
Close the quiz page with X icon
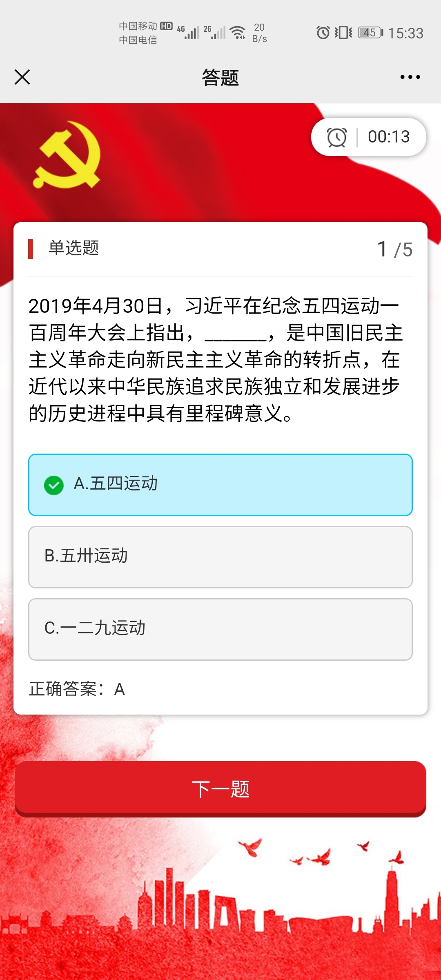click(x=22, y=77)
